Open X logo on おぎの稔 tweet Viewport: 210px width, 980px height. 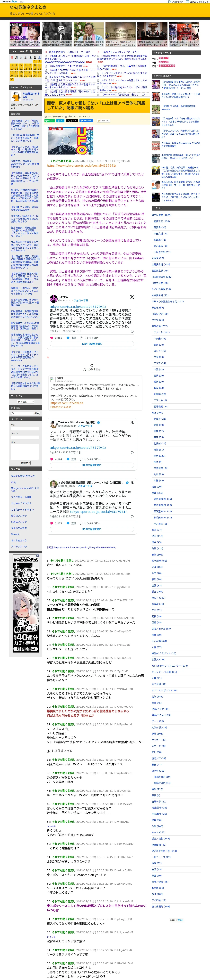132,482
